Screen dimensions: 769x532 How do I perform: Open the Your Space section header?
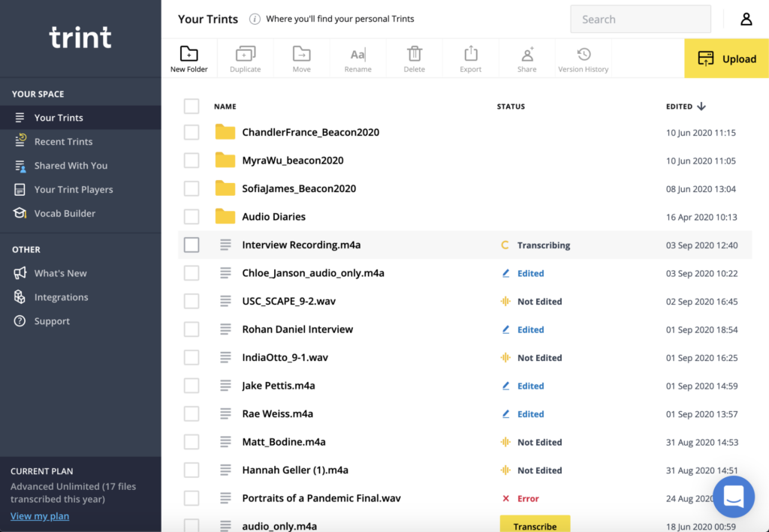click(x=38, y=94)
